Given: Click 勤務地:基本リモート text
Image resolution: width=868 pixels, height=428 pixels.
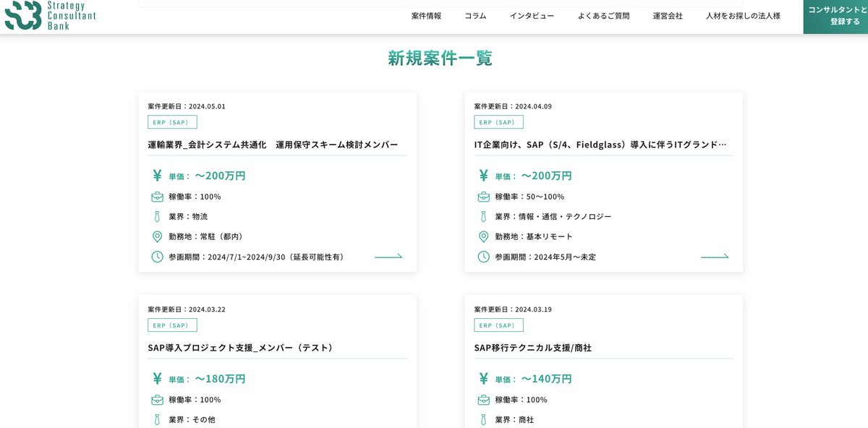Looking at the screenshot, I should (534, 236).
